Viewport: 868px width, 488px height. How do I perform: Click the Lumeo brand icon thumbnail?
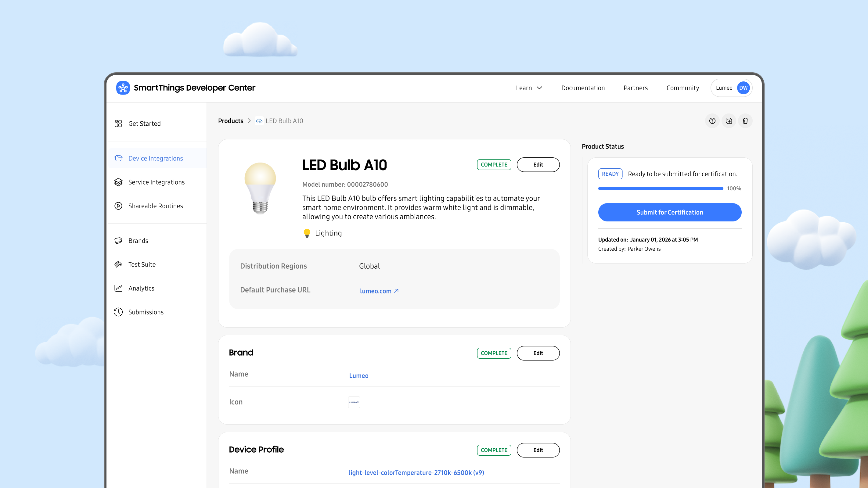pyautogui.click(x=354, y=402)
